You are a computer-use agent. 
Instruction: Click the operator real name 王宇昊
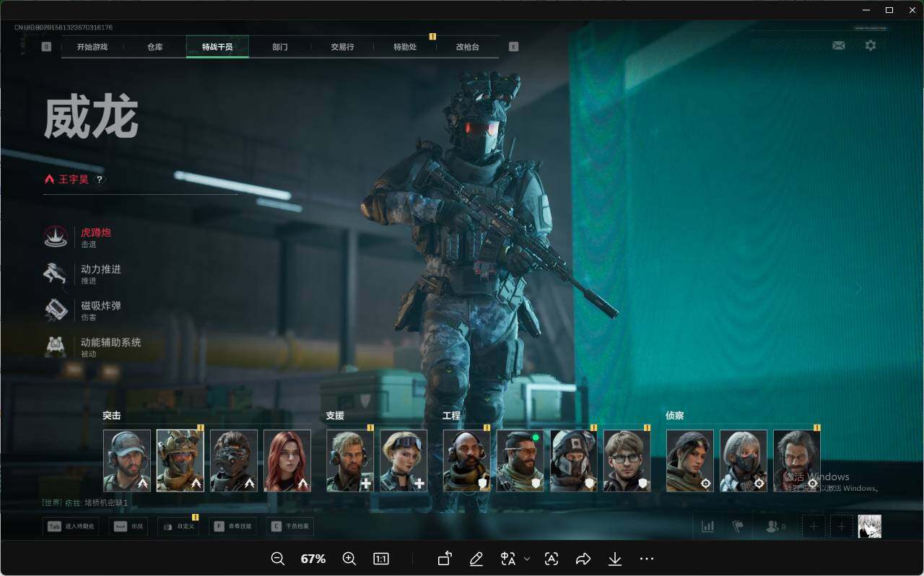[73, 180]
